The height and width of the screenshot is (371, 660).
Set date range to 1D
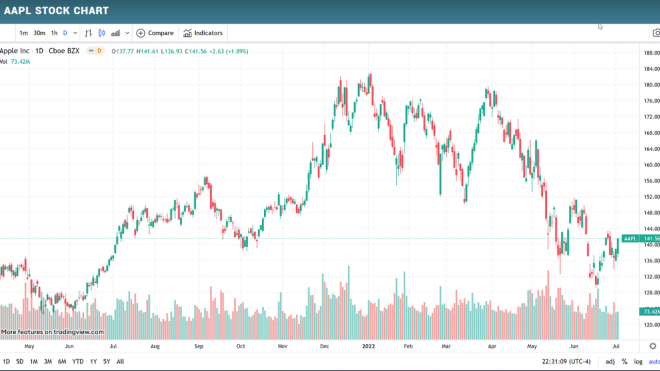6,361
